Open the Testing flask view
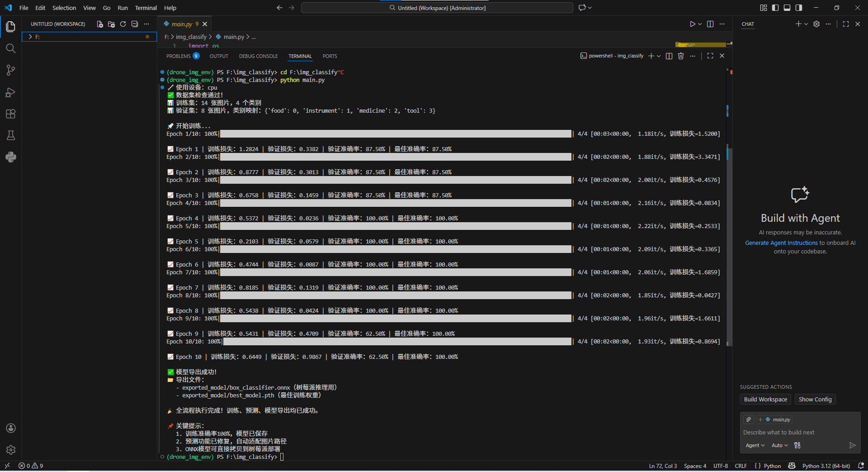 click(x=11, y=135)
